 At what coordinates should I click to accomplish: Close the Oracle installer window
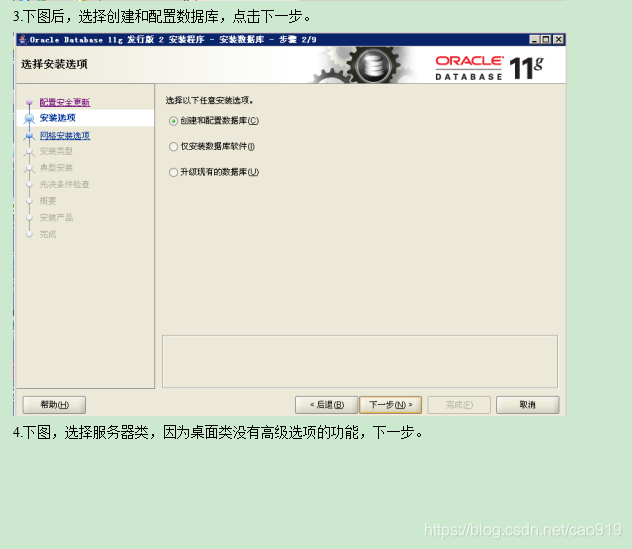click(x=558, y=40)
